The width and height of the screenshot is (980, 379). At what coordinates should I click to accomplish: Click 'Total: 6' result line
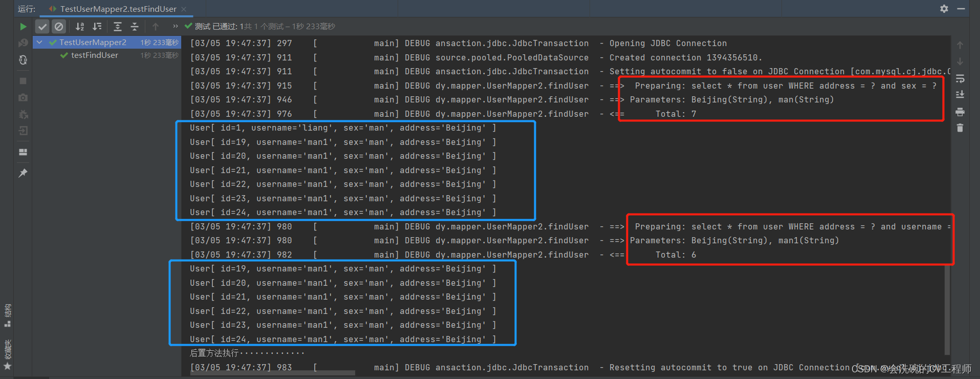676,255
